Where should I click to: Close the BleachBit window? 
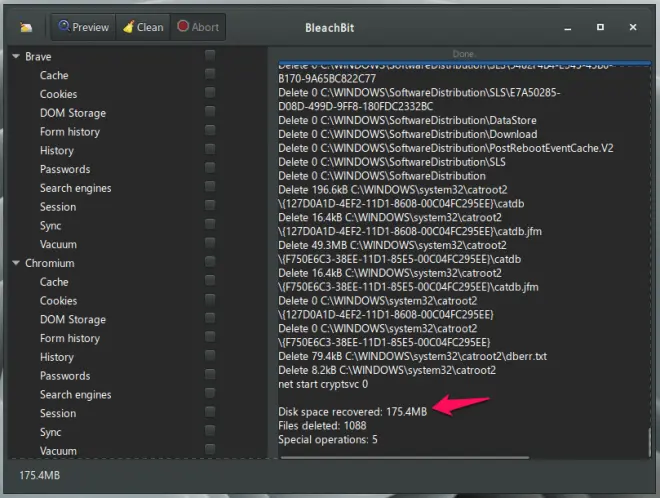(x=633, y=27)
